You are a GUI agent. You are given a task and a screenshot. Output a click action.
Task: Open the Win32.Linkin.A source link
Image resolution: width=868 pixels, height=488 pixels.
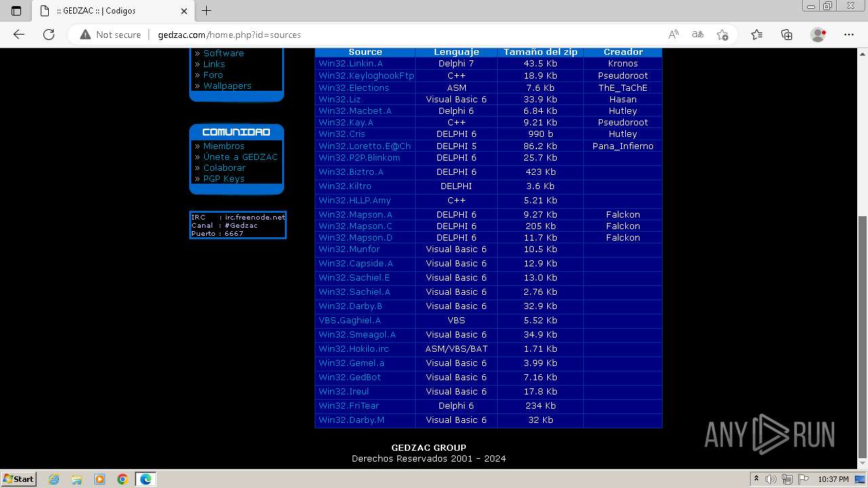pos(351,63)
